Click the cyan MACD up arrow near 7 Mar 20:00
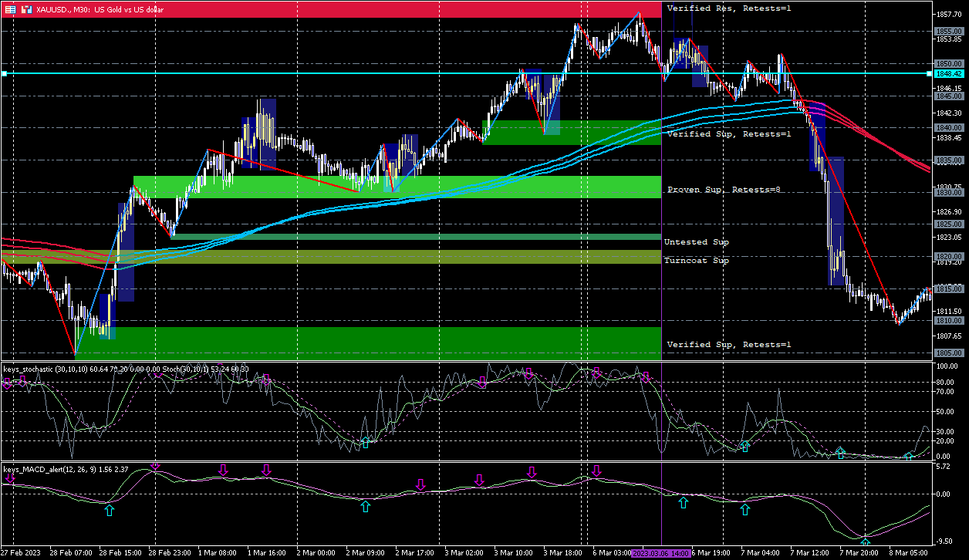 [865, 542]
